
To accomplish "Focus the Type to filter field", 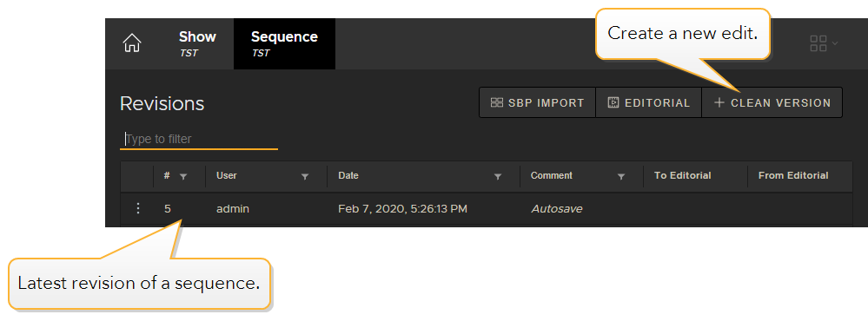I will click(199, 139).
